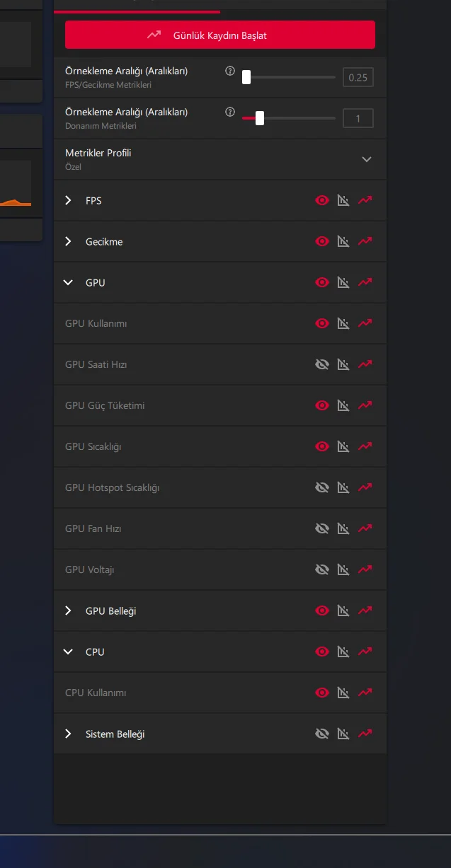Expand the Sistem Belleği section
Viewport: 451px width, 868px height.
click(x=68, y=734)
